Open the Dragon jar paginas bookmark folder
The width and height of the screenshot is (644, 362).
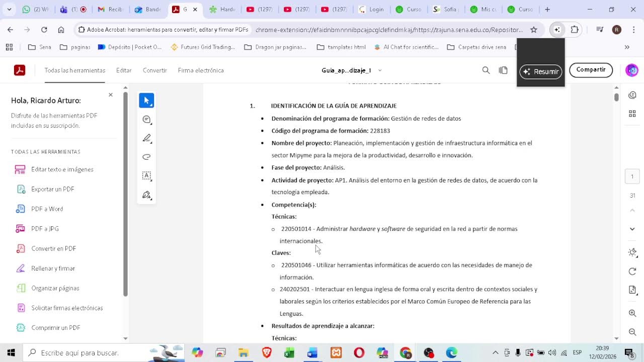tap(275, 47)
